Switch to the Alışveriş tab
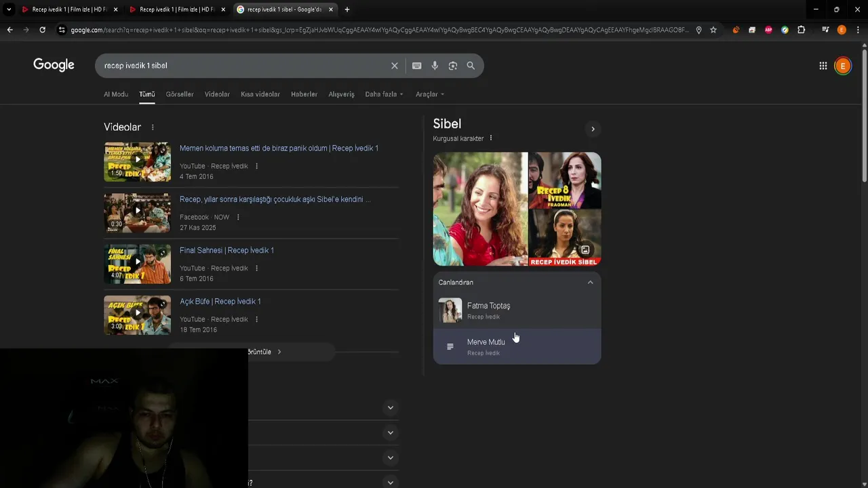Screen dimensions: 868x488 point(341,94)
